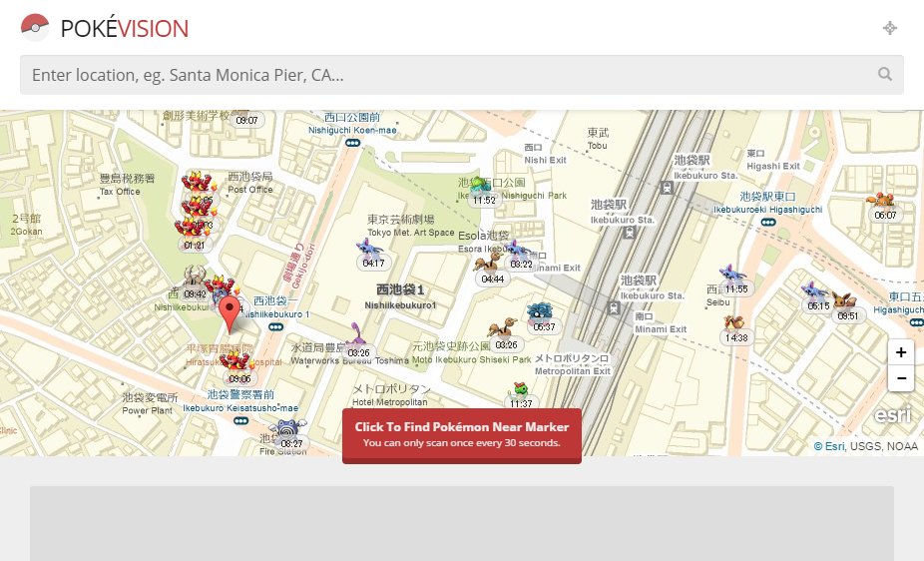Click the 'Post Office' map label
The height and width of the screenshot is (561, 924).
click(x=249, y=189)
